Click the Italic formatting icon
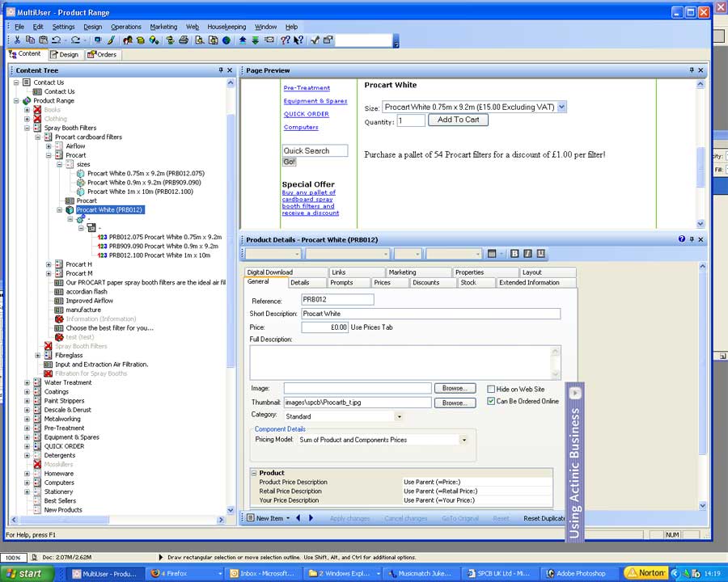Screen dimensions: 728x582 [x=527, y=254]
